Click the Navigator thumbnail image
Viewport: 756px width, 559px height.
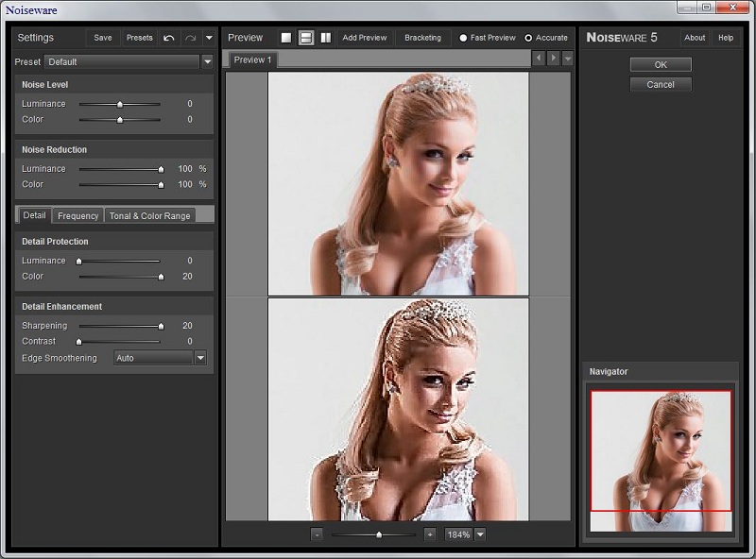pos(661,461)
